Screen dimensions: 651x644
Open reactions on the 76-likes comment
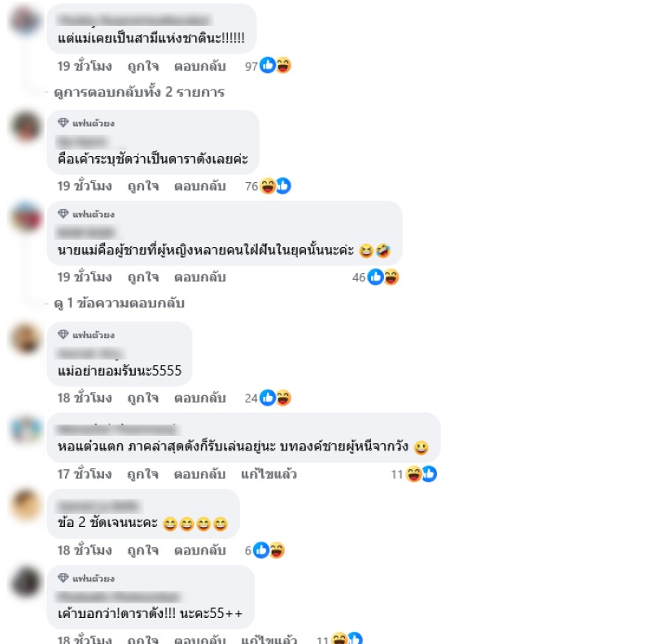click(x=275, y=186)
